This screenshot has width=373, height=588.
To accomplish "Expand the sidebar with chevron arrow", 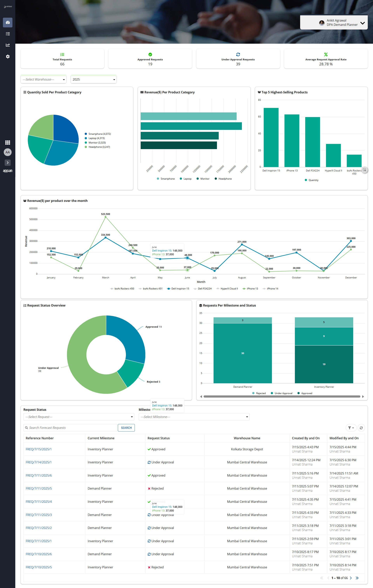I will [8, 162].
